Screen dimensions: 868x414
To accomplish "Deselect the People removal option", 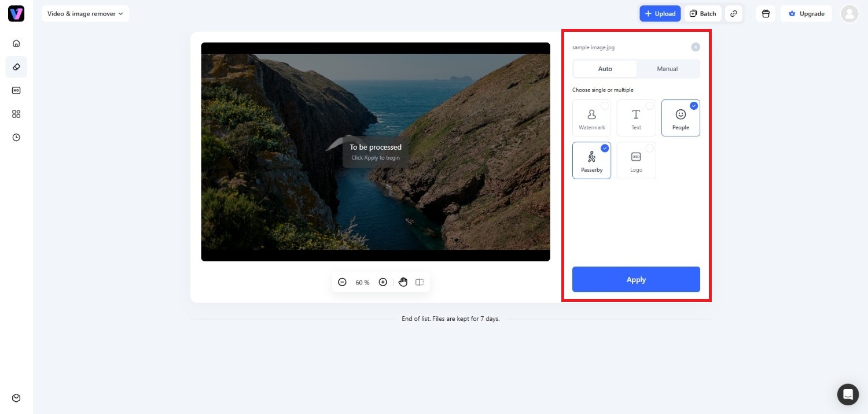I will (x=681, y=118).
